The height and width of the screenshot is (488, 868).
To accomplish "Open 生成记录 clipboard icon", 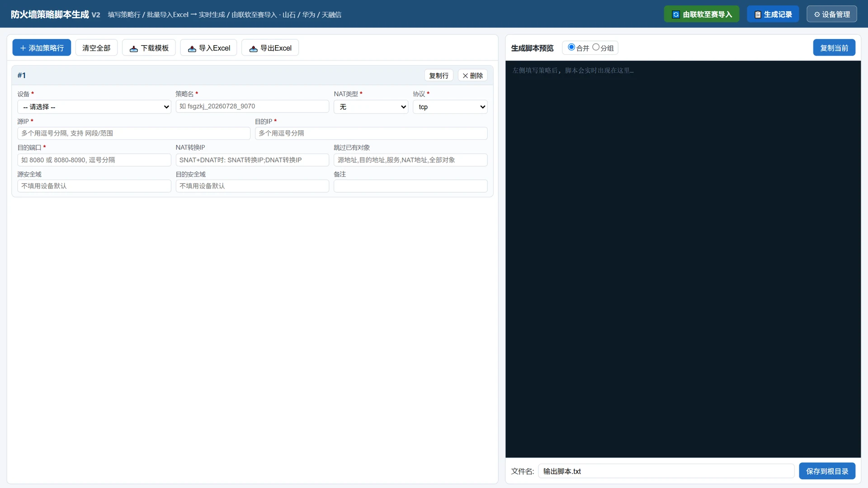I will pos(758,14).
